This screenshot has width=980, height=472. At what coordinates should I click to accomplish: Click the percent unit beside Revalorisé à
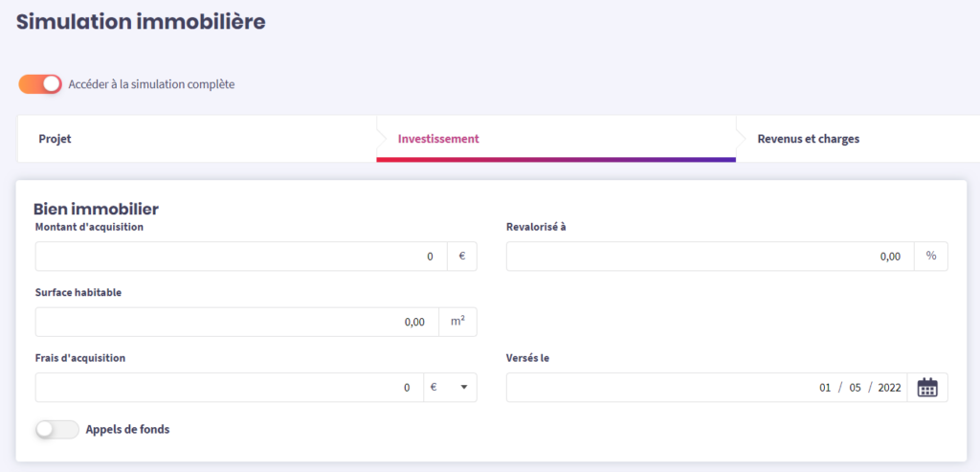point(931,257)
